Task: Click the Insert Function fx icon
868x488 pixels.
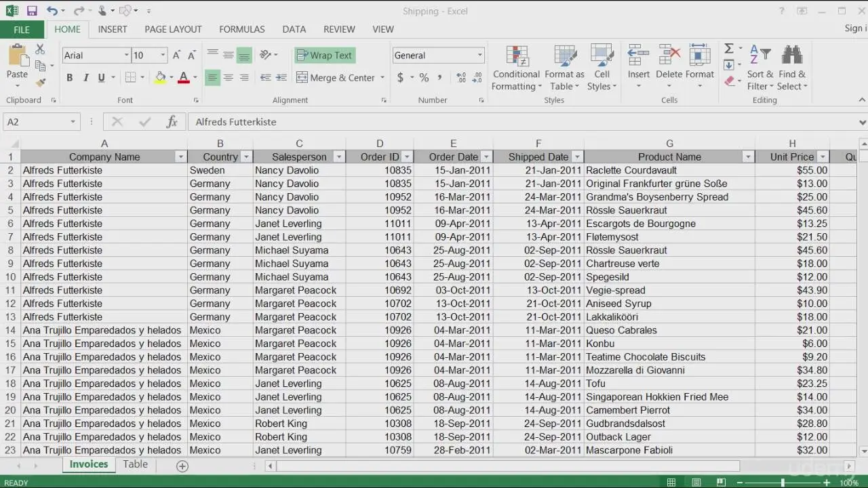Action: pyautogui.click(x=172, y=122)
